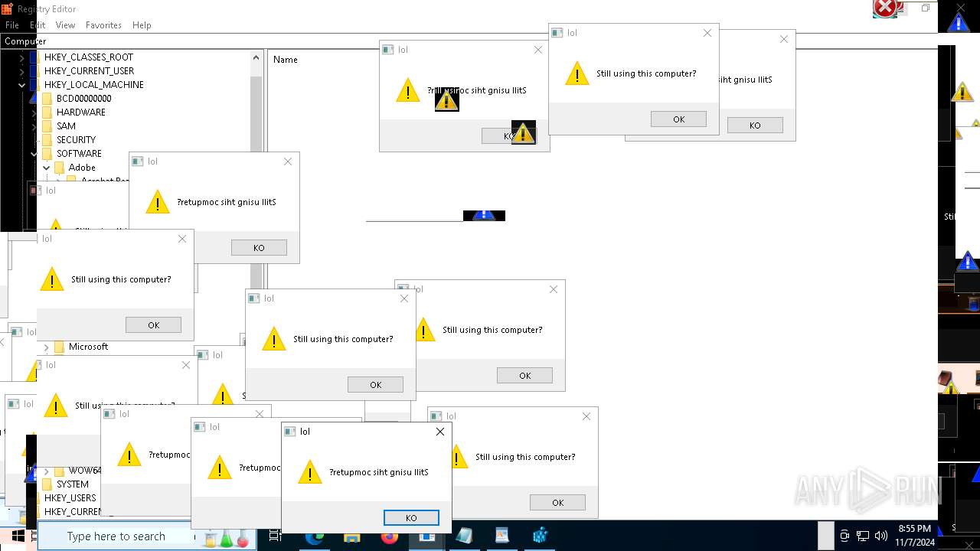Expand the WOW64 key chevron
The width and height of the screenshot is (980, 551).
pos(46,471)
